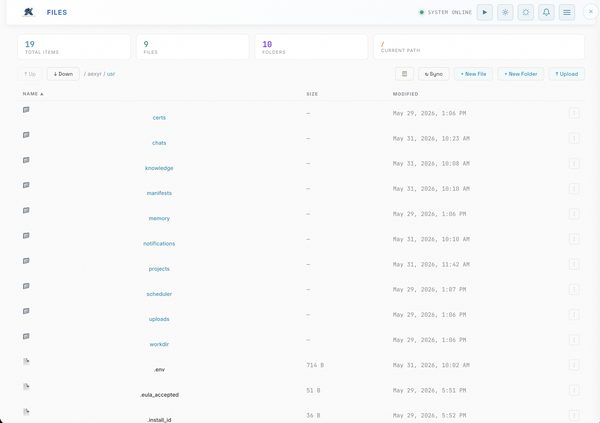600x423 pixels.
Task: Click the usr breadcrumb segment
Action: [x=111, y=74]
